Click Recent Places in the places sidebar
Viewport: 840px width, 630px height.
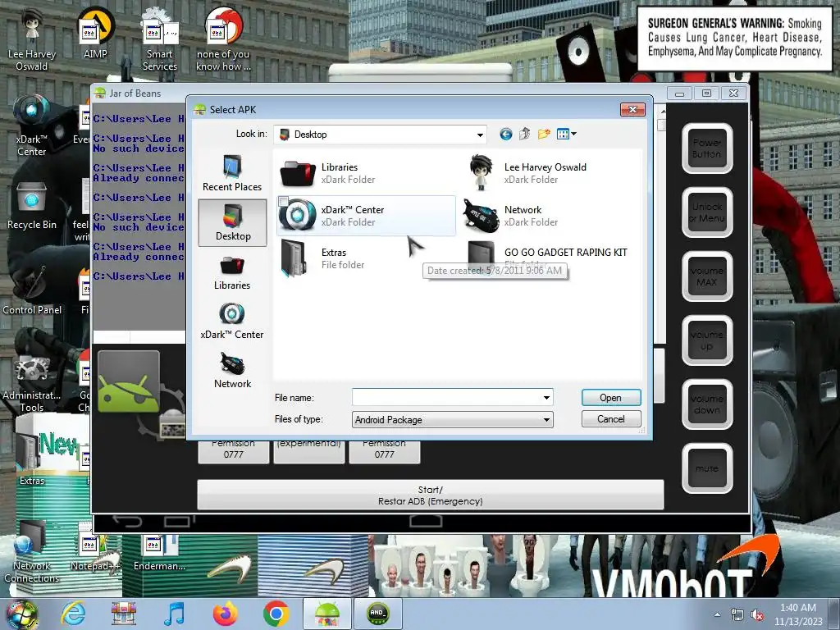coord(232,174)
